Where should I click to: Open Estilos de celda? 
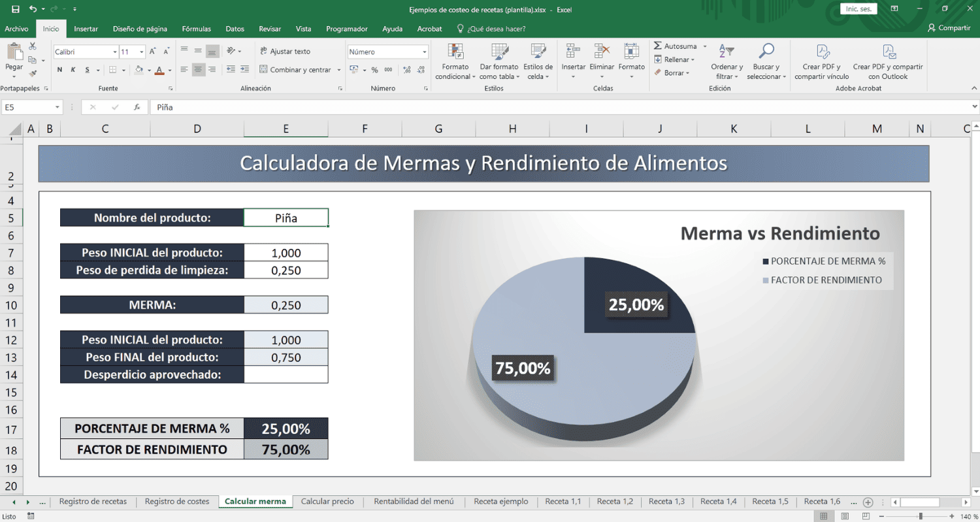(x=538, y=61)
